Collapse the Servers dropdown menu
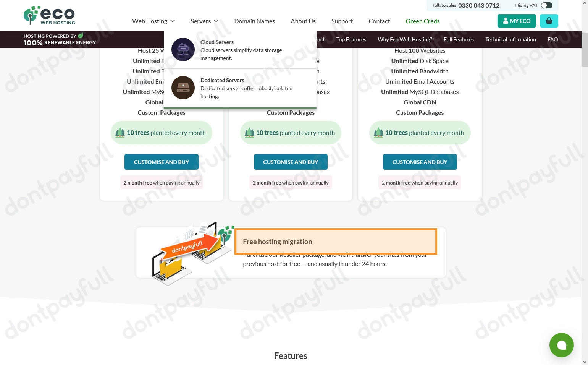Screen dimensions: 588x365 204,21
